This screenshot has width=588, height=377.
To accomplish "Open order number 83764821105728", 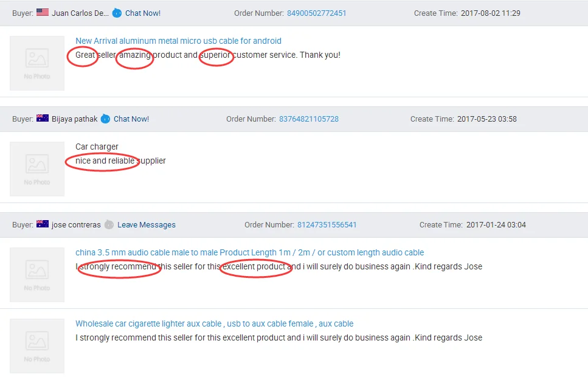I will tap(308, 119).
